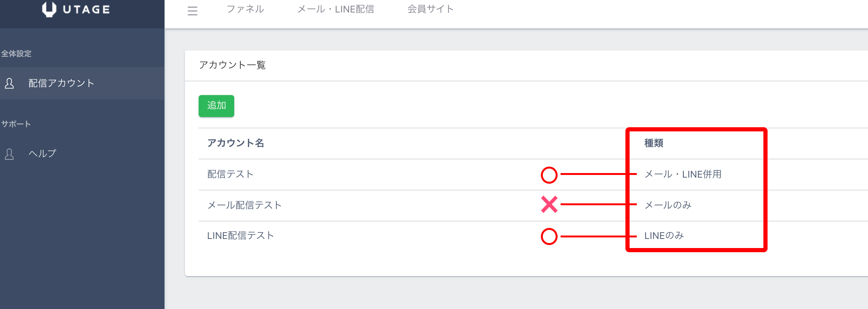Image resolution: width=868 pixels, height=309 pixels.
Task: Click the メール・LINE併用 type cell
Action: tap(683, 174)
